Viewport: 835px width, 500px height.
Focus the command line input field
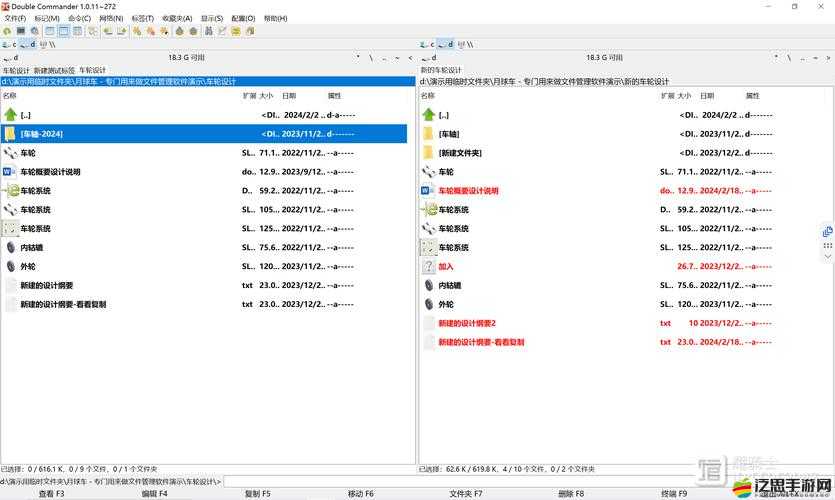click(527, 482)
